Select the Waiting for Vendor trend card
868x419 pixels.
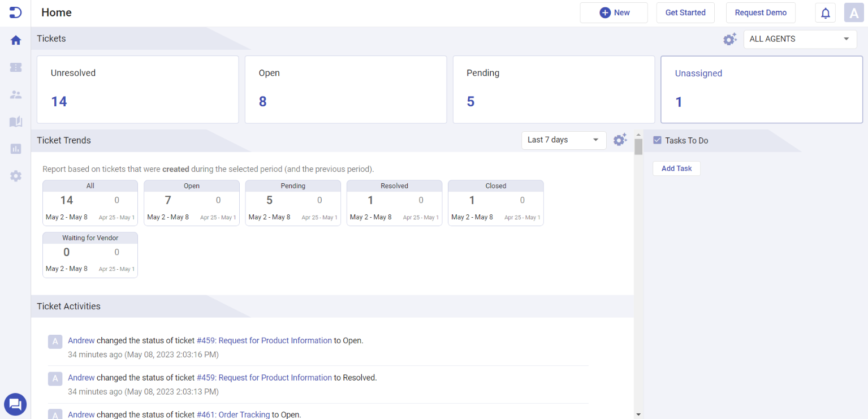click(90, 254)
